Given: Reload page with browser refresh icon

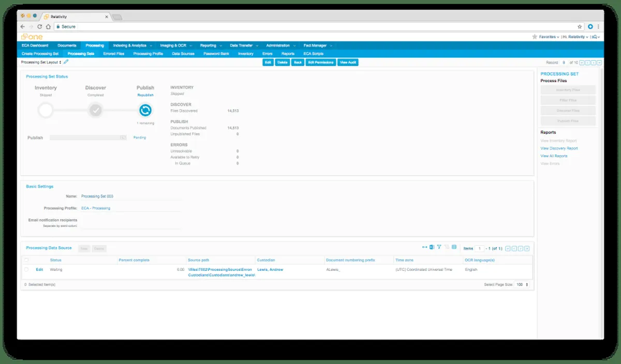Looking at the screenshot, I should 39,26.
